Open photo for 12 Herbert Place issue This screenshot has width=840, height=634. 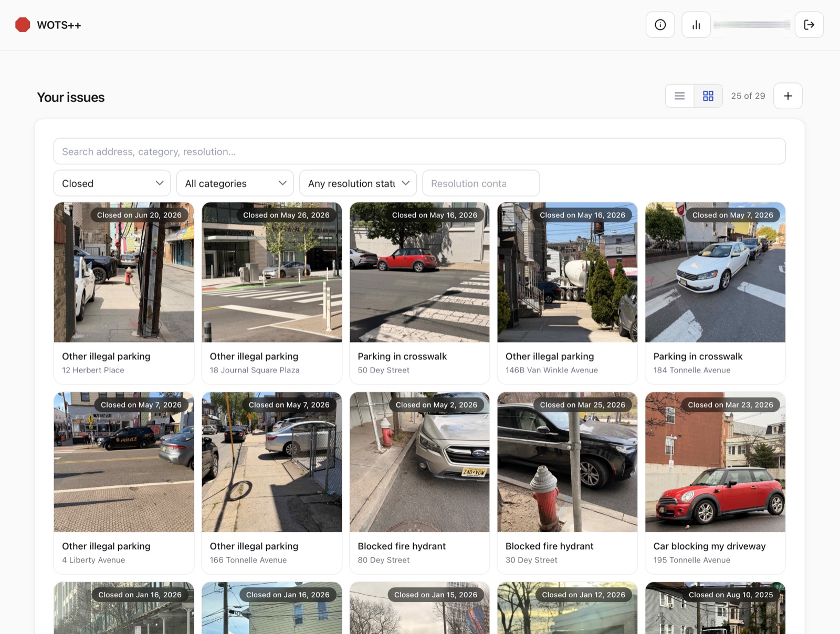(x=124, y=272)
